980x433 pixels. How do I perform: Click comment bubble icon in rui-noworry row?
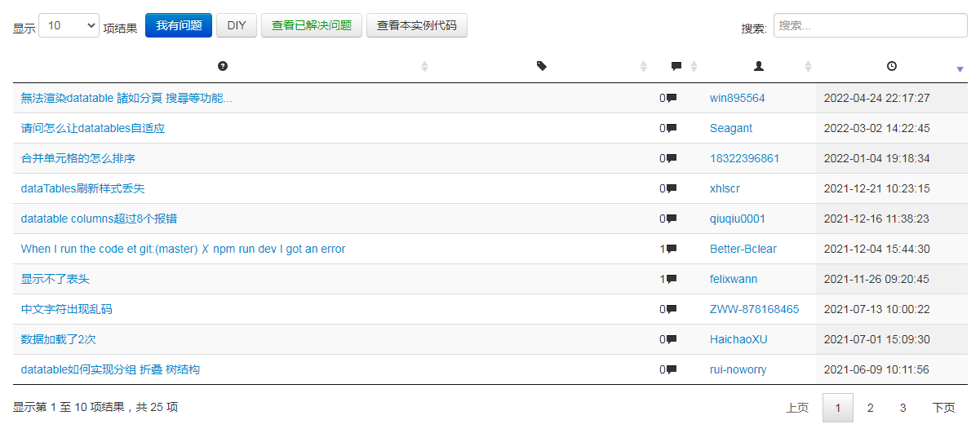pos(672,370)
